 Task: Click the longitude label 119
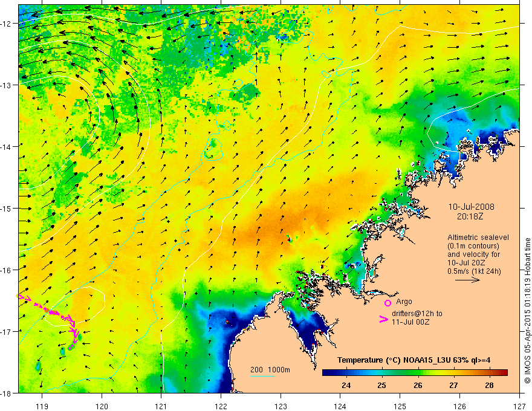coord(42,406)
